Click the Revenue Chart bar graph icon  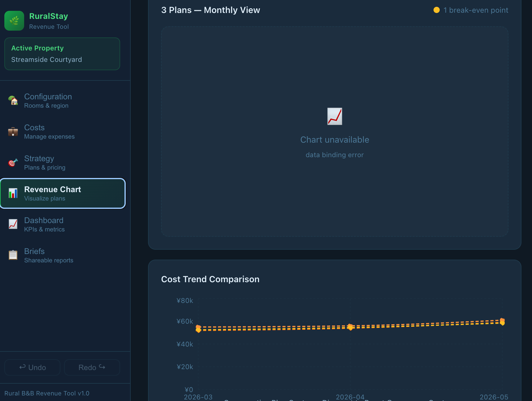tap(13, 193)
